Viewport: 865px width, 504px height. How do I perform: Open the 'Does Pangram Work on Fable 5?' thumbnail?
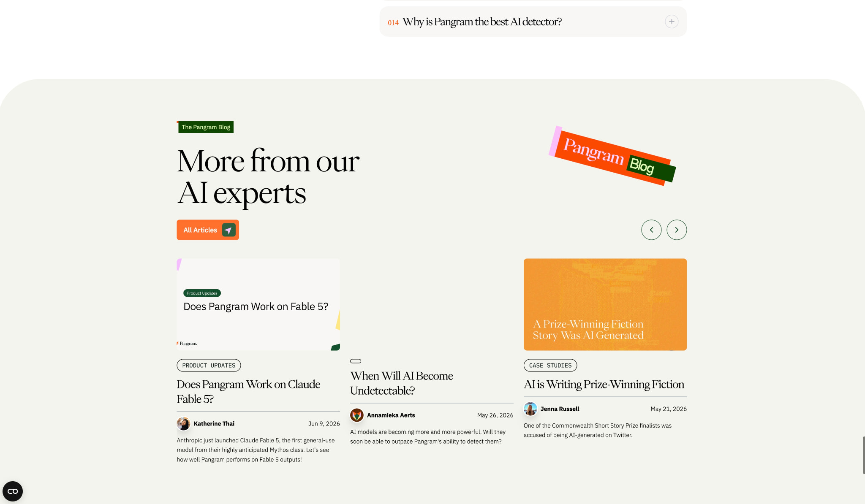coord(258,304)
